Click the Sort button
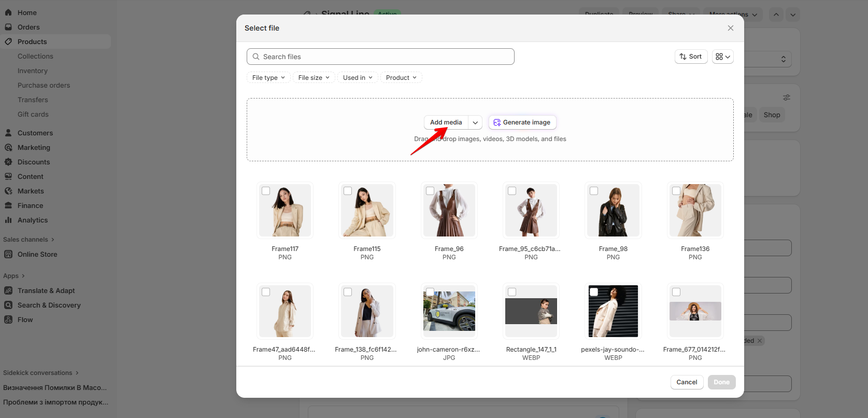 pyautogui.click(x=691, y=57)
